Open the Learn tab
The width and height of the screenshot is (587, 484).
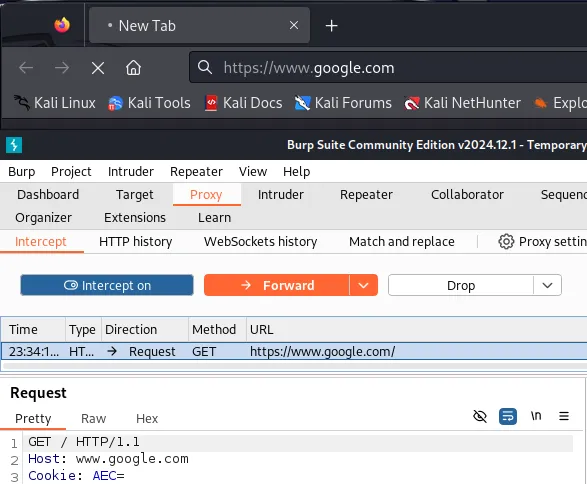pos(215,218)
